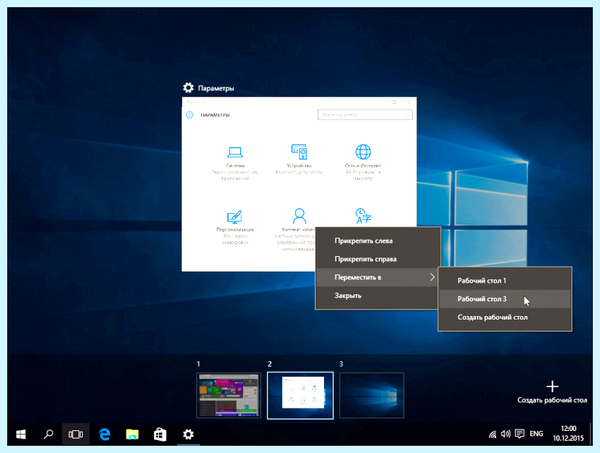Image resolution: width=600 pixels, height=453 pixels.
Task: Click the plus Создать рабочий стол button
Action: click(x=552, y=392)
